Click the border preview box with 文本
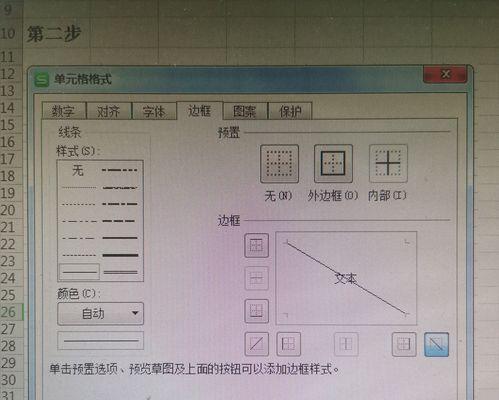 tap(346, 278)
